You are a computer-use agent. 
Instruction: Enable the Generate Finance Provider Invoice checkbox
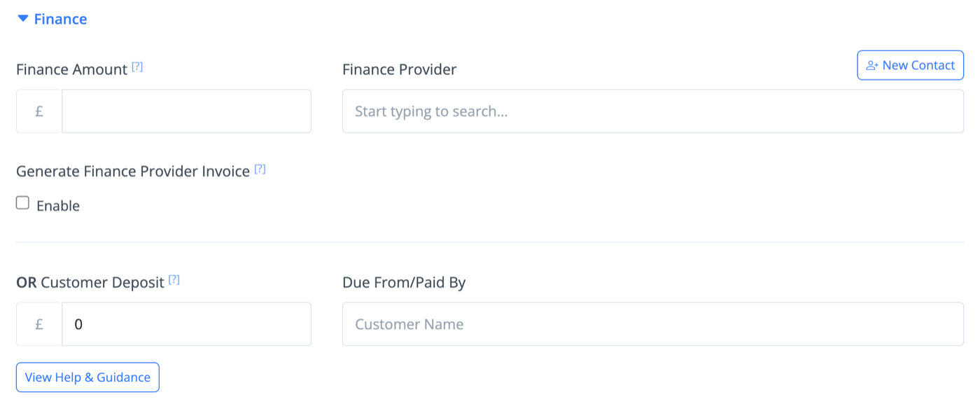coord(23,203)
